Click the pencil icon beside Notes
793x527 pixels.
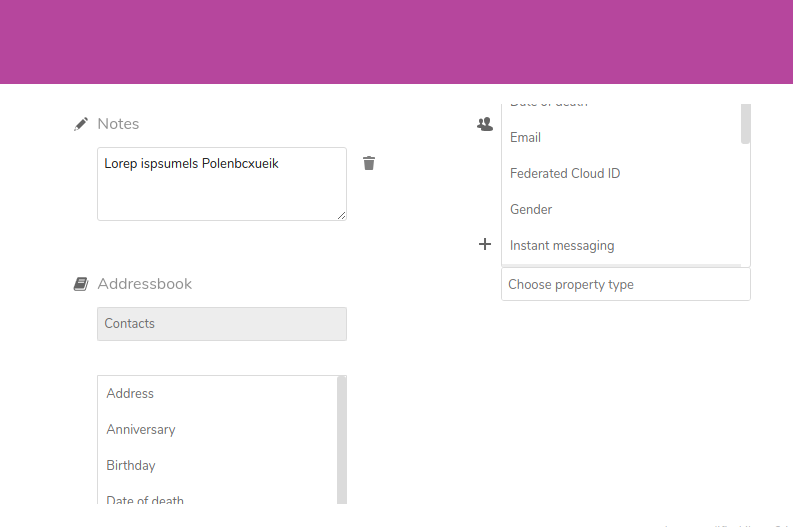(x=81, y=124)
